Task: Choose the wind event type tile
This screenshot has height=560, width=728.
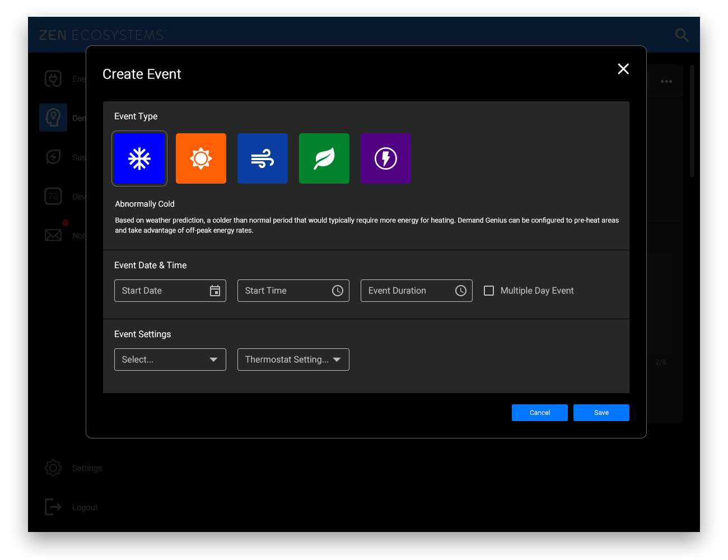Action: [263, 158]
